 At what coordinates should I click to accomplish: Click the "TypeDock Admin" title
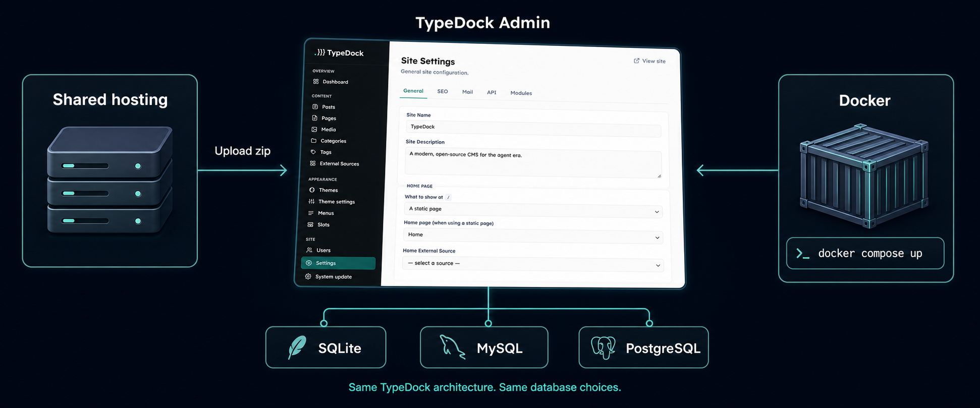483,23
